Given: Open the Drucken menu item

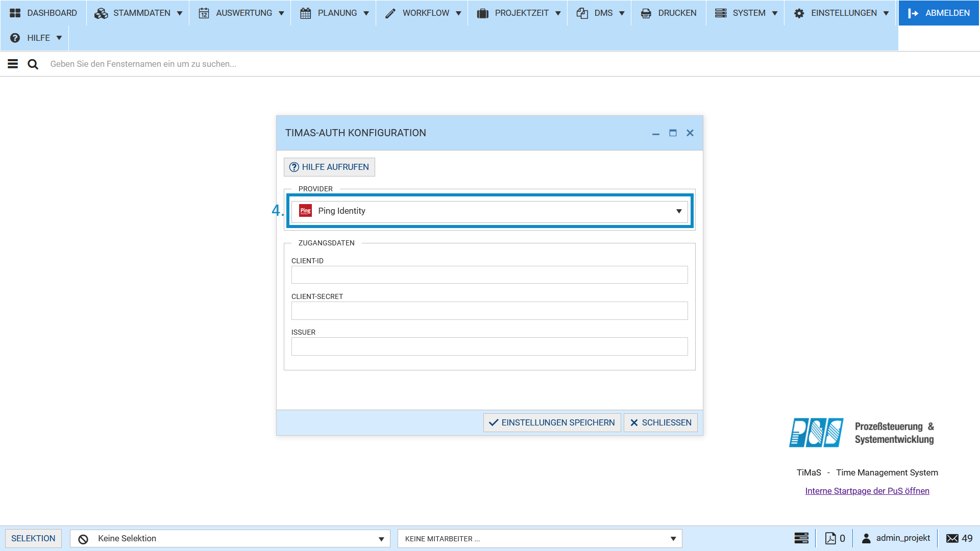Looking at the screenshot, I should pyautogui.click(x=669, y=13).
